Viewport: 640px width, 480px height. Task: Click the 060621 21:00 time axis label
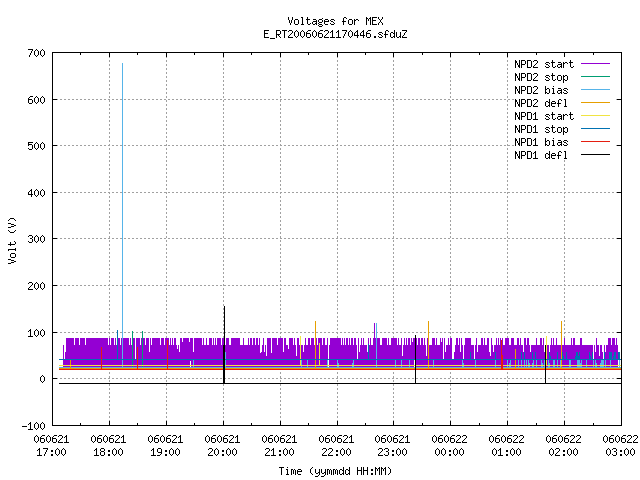(x=279, y=446)
